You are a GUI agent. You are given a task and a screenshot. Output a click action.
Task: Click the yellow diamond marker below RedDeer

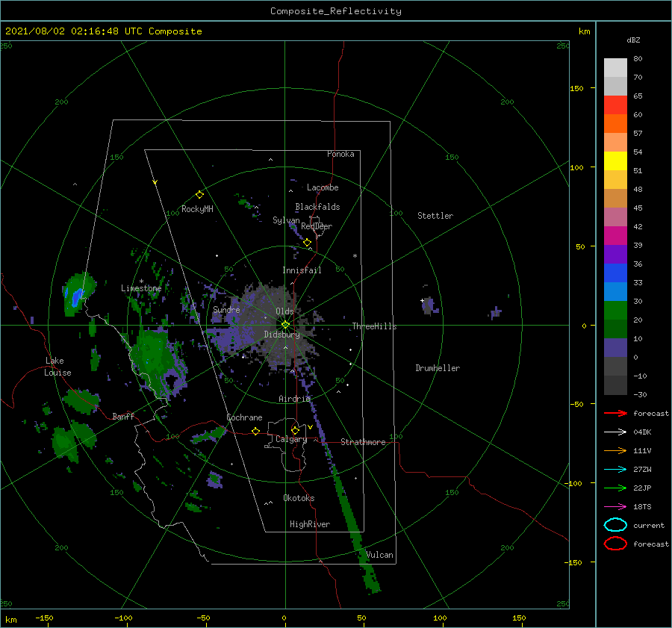point(307,243)
